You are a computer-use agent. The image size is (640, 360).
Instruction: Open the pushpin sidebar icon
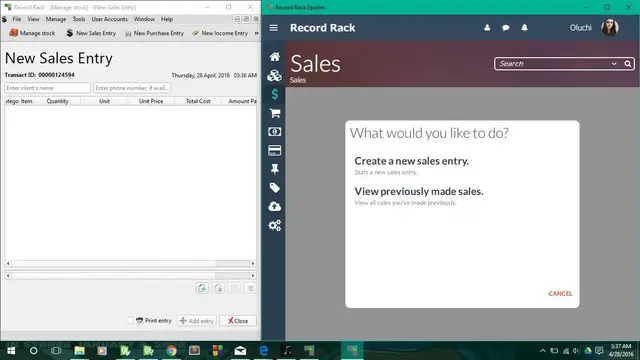[275, 169]
